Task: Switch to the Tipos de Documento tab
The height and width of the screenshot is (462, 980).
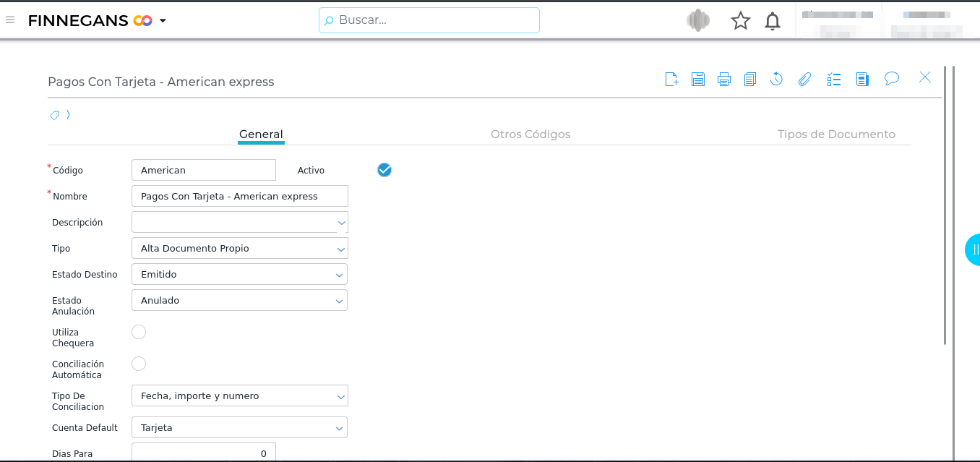Action: pyautogui.click(x=835, y=134)
